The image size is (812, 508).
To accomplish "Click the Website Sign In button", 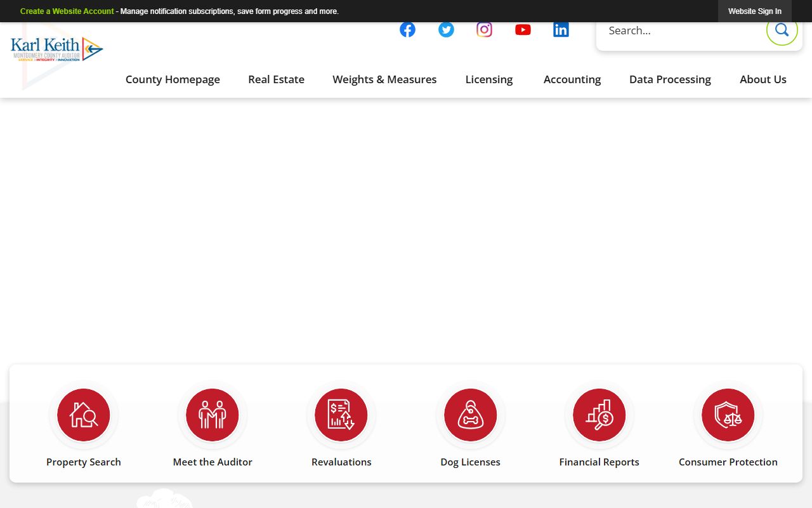I will (x=754, y=11).
